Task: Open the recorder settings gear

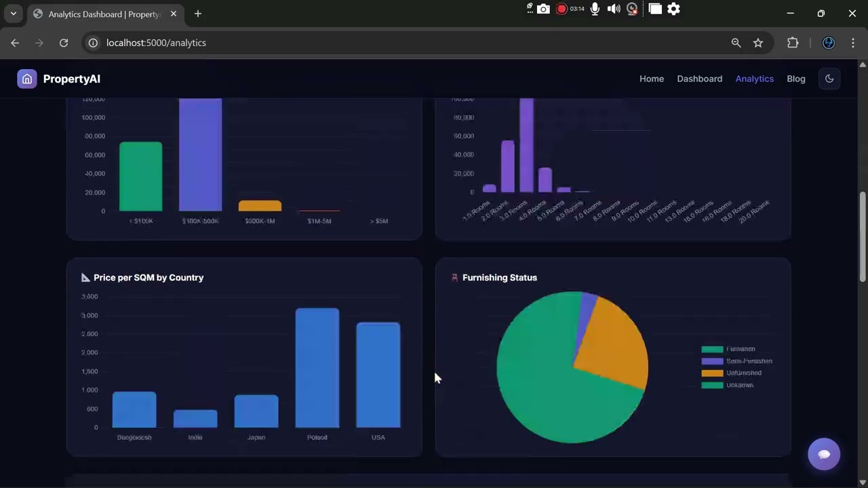Action: tap(673, 9)
